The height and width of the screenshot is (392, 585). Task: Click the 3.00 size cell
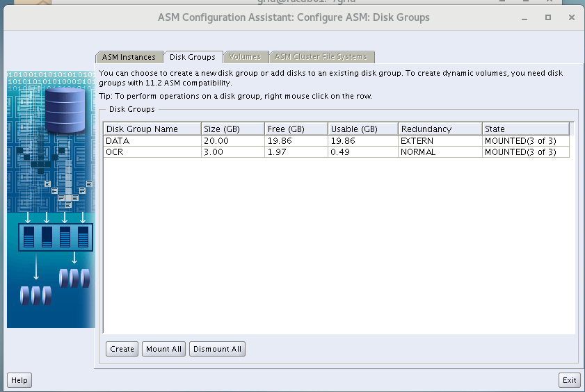pos(233,152)
